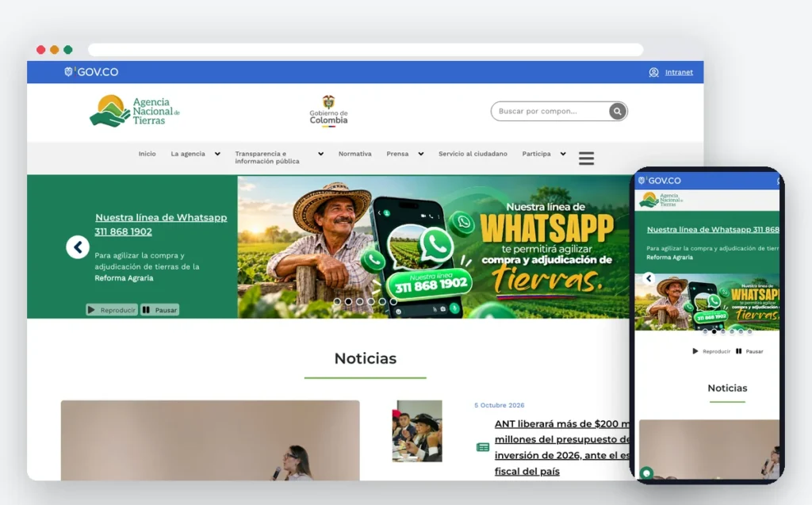Image resolution: width=812 pixels, height=505 pixels.
Task: Click the browser address bar
Action: click(366, 50)
